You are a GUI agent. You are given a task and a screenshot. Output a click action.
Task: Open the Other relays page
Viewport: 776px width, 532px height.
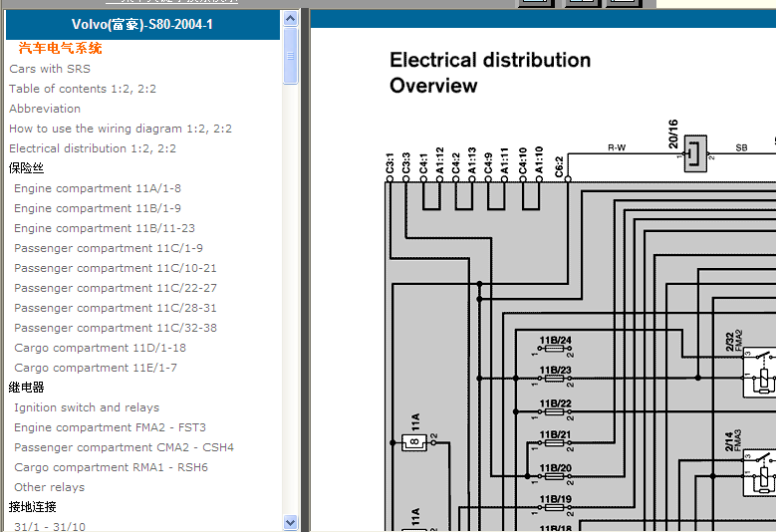50,487
